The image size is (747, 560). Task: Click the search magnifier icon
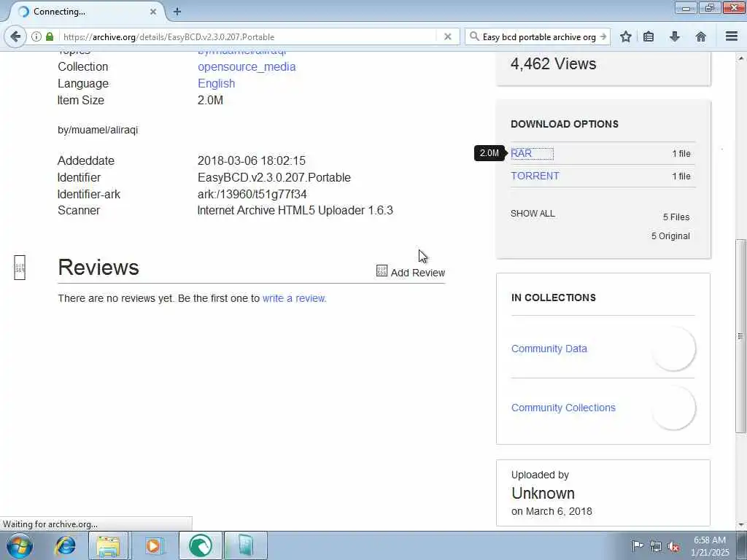pyautogui.click(x=474, y=36)
